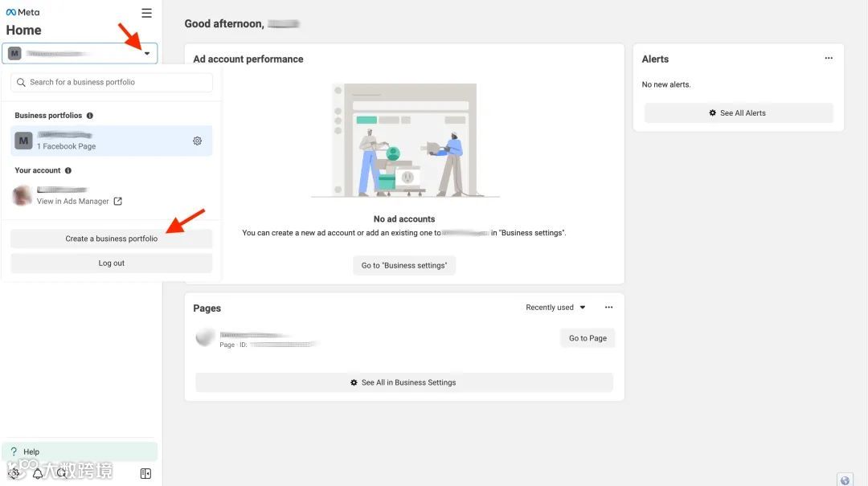Click the M portfolio avatar in selector
This screenshot has width=868, height=486.
(15, 54)
